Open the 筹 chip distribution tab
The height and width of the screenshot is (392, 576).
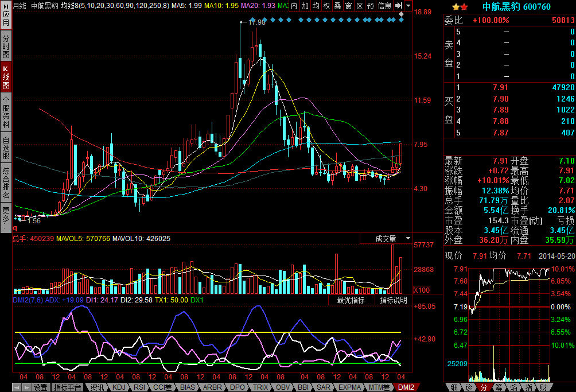499,387
